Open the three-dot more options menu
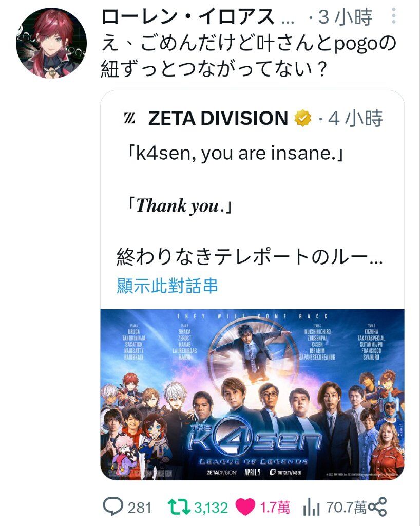Image resolution: width=420 pixels, height=526 pixels. 394,16
